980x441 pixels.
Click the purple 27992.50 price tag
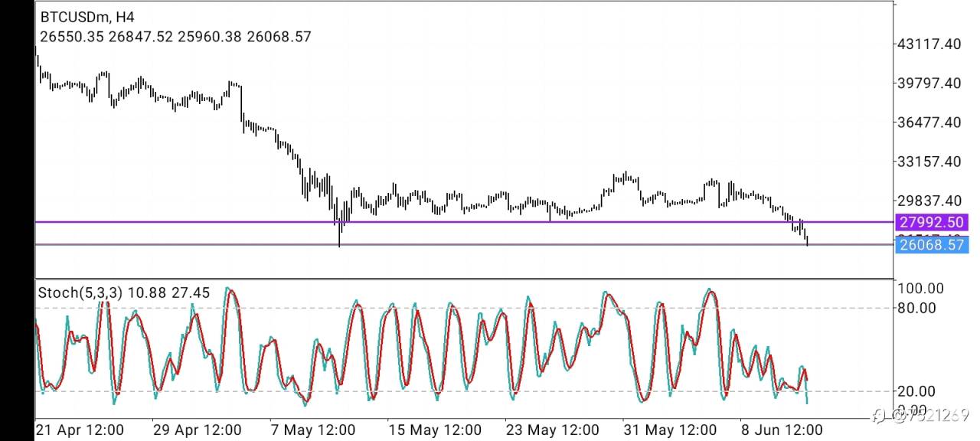tap(931, 222)
